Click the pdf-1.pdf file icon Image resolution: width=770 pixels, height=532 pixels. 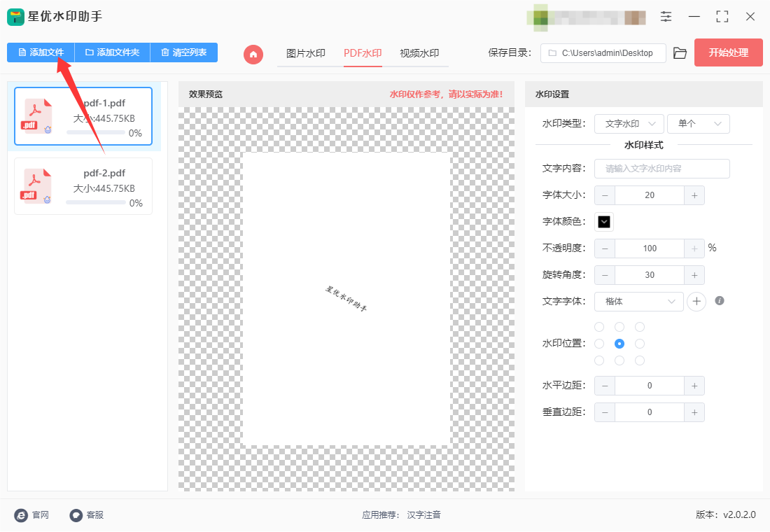pyautogui.click(x=36, y=116)
